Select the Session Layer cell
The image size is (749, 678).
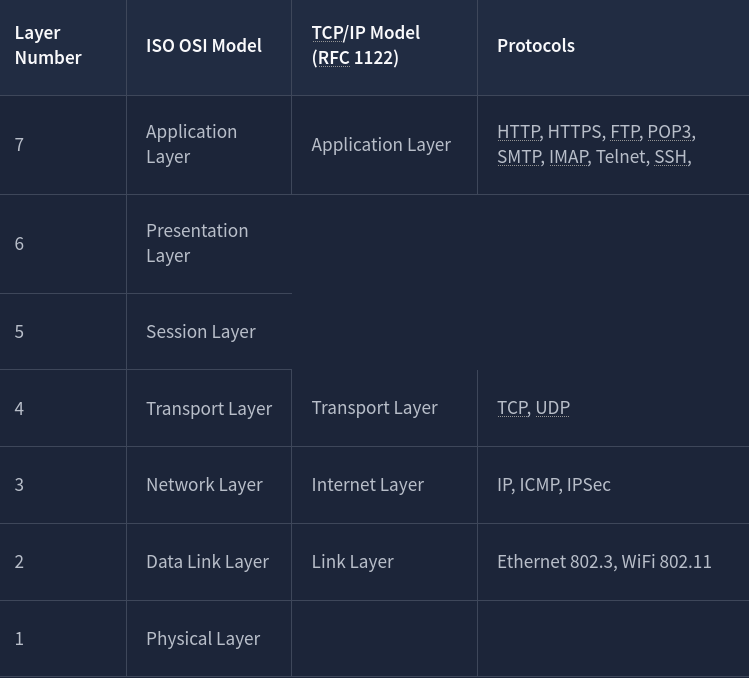(x=201, y=332)
